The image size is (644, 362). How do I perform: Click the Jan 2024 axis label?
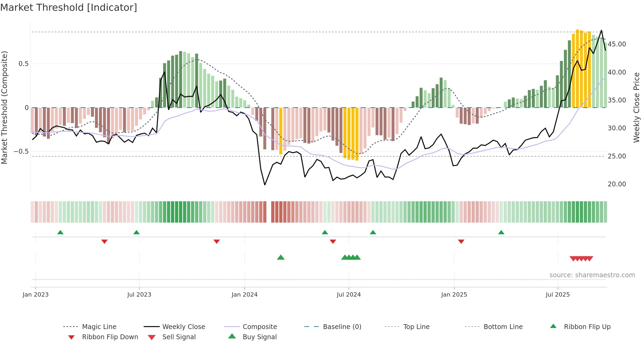(x=245, y=295)
